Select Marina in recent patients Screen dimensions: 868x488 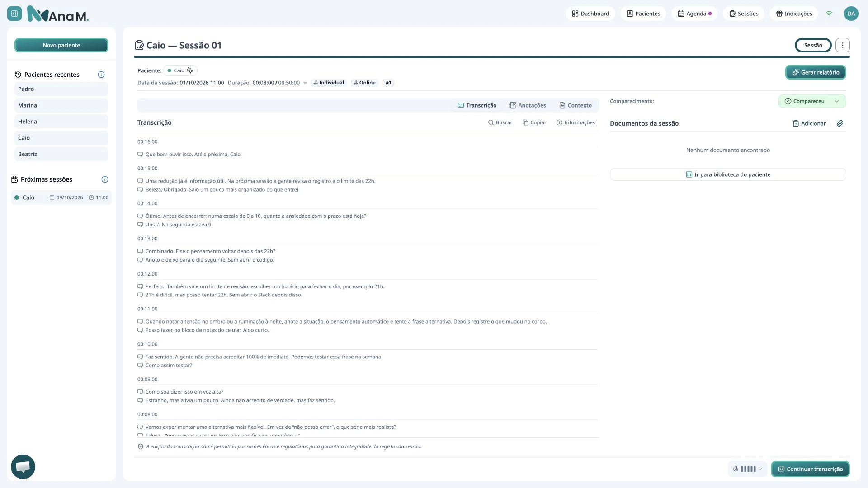(x=61, y=105)
